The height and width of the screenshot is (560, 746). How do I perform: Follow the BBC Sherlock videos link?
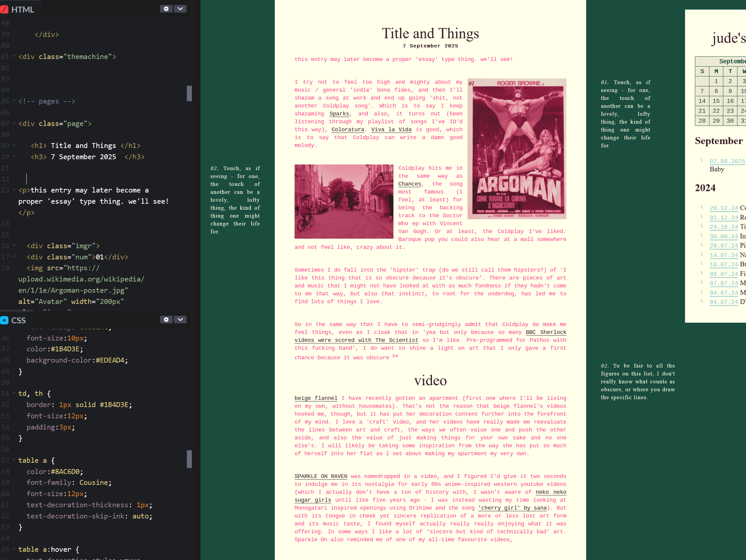click(x=356, y=340)
